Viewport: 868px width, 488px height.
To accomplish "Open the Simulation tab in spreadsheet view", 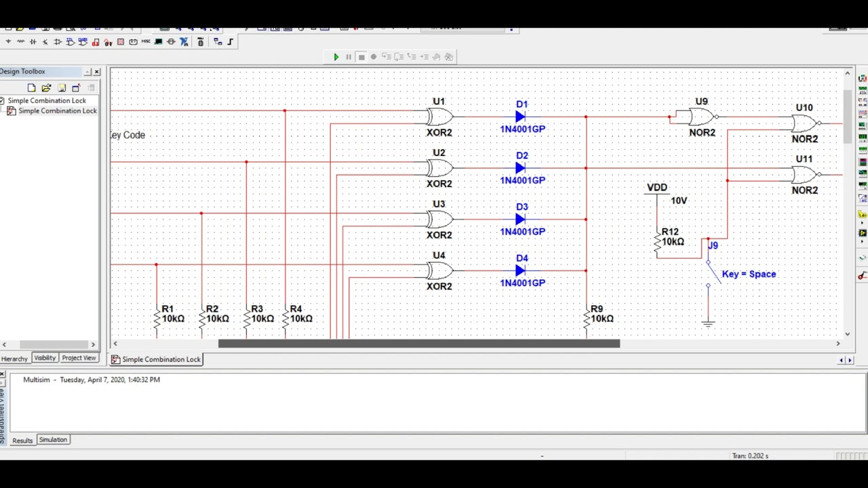I will coord(53,440).
